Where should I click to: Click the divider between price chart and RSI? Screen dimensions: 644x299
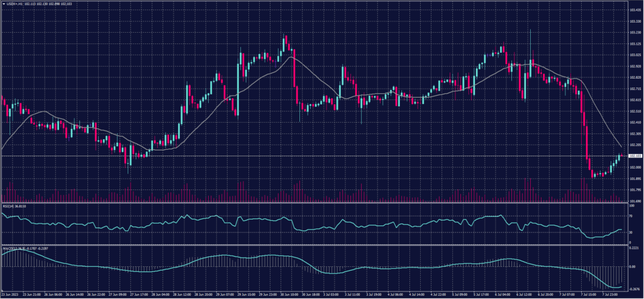coord(314,203)
